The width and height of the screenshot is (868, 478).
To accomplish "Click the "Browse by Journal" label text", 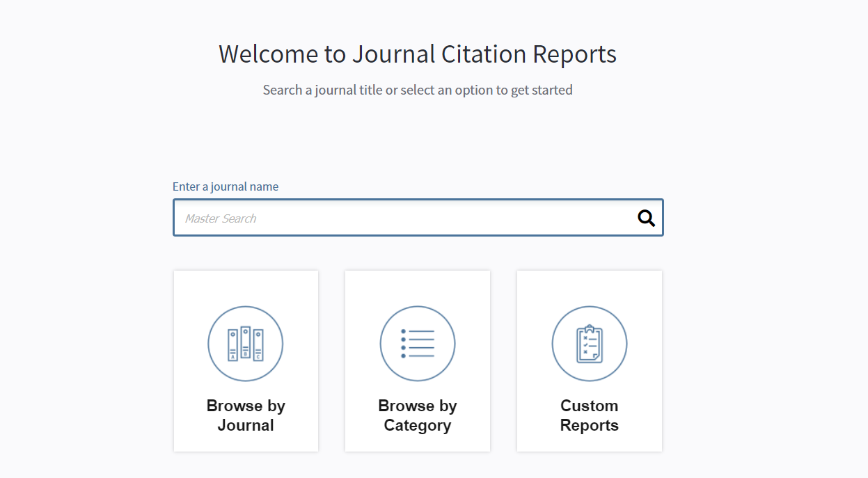I will click(x=246, y=415).
